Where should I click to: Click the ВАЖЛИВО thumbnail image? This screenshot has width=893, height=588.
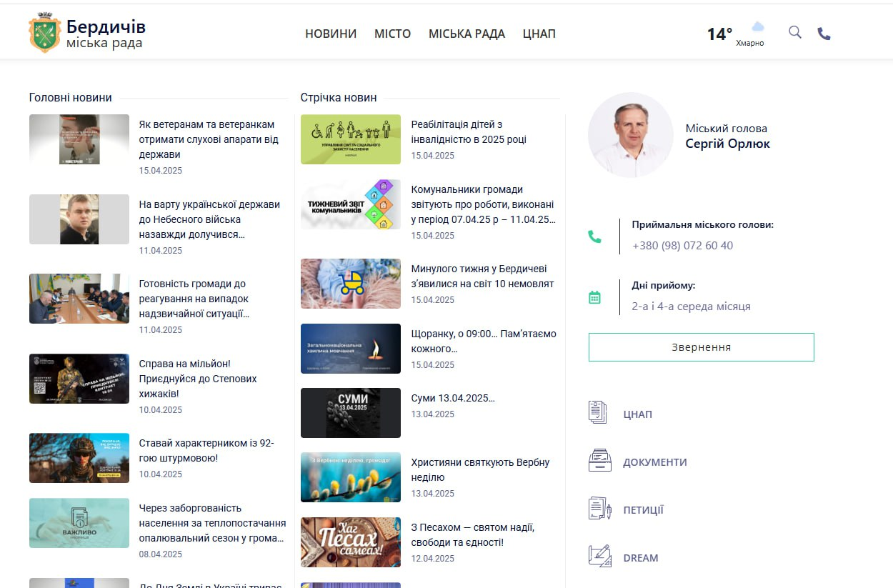point(79,523)
